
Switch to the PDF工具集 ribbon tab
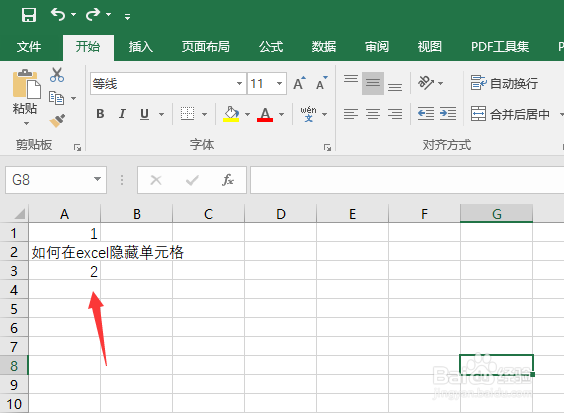(500, 47)
